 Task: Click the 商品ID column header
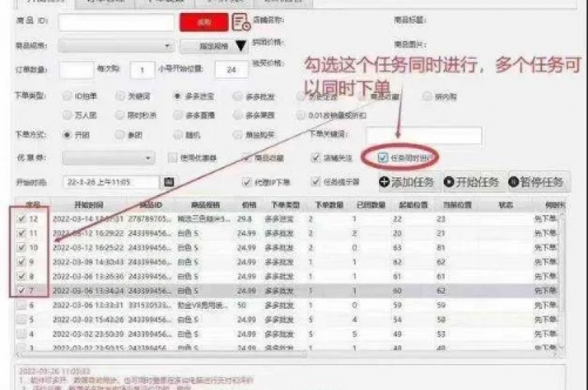151,204
